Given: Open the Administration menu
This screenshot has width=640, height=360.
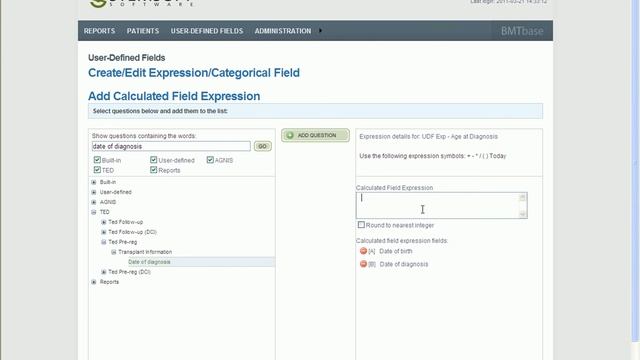Looking at the screenshot, I should pyautogui.click(x=282, y=31).
